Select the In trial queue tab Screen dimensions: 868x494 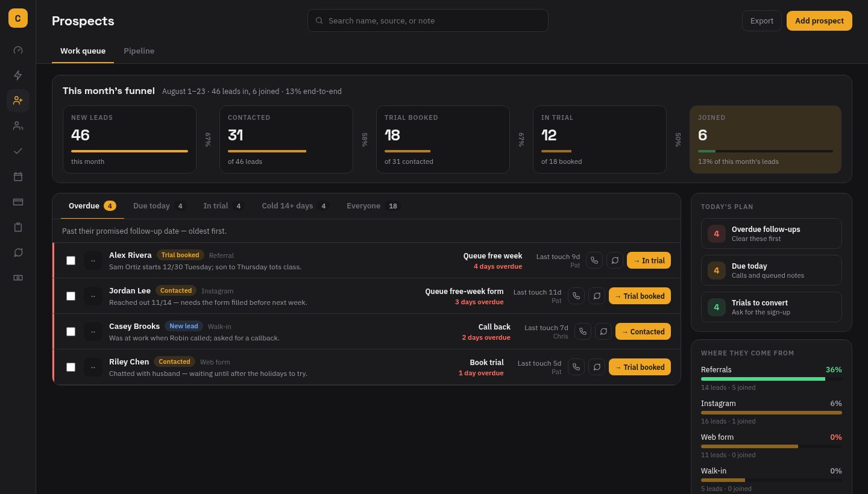(224, 206)
